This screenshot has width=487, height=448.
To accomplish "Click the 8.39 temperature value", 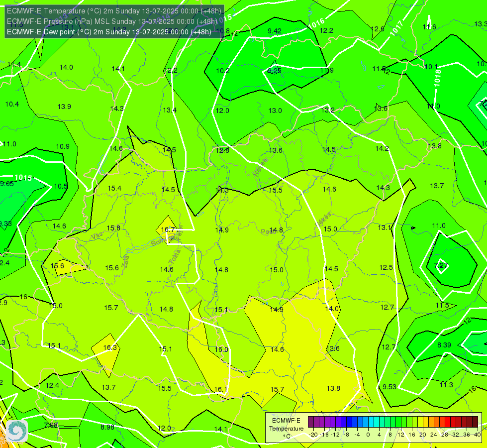I will (x=444, y=345).
